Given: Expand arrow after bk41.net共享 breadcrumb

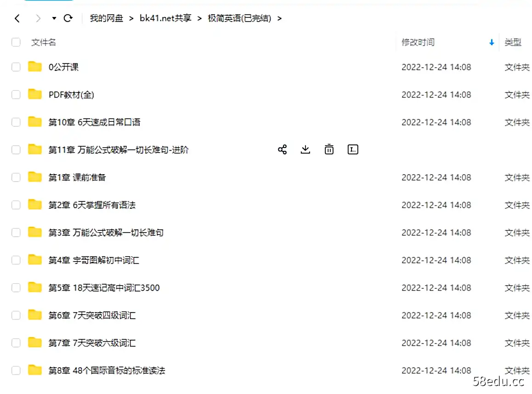Looking at the screenshot, I should point(199,18).
